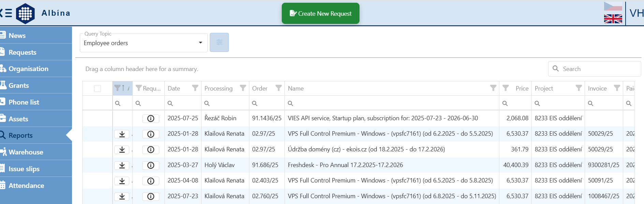Screen dimensions: 644x204
Task: Select cell with price 40,400.39
Action: [516, 165]
